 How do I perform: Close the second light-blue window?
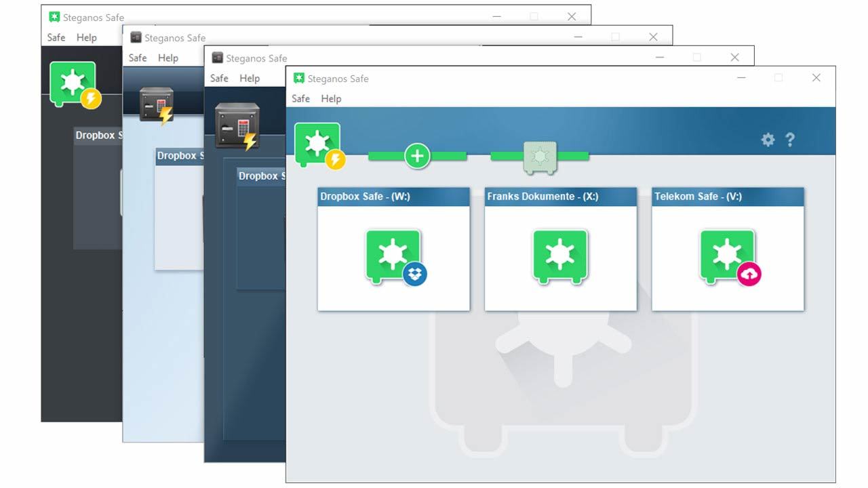(654, 37)
